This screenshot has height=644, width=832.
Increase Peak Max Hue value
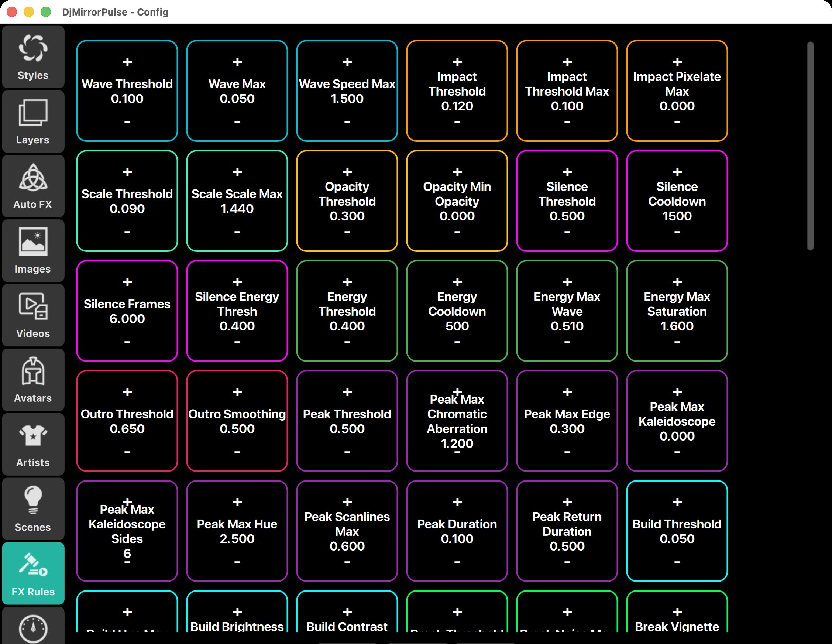237,502
